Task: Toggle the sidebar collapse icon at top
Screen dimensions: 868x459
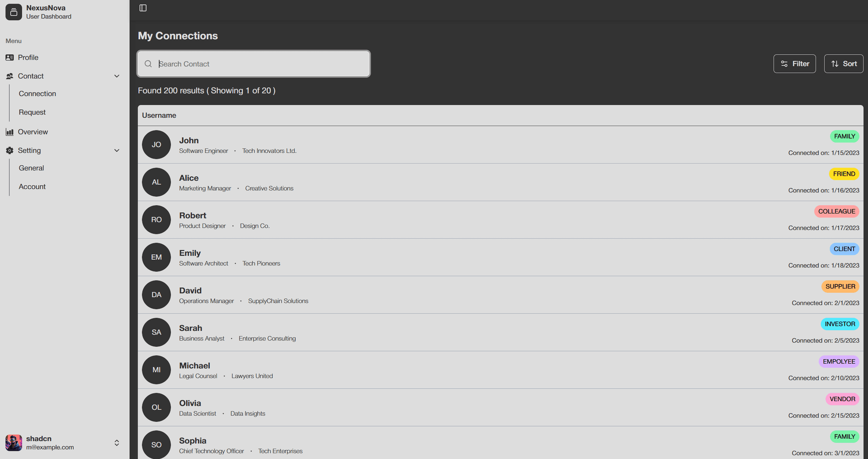Action: pos(143,8)
